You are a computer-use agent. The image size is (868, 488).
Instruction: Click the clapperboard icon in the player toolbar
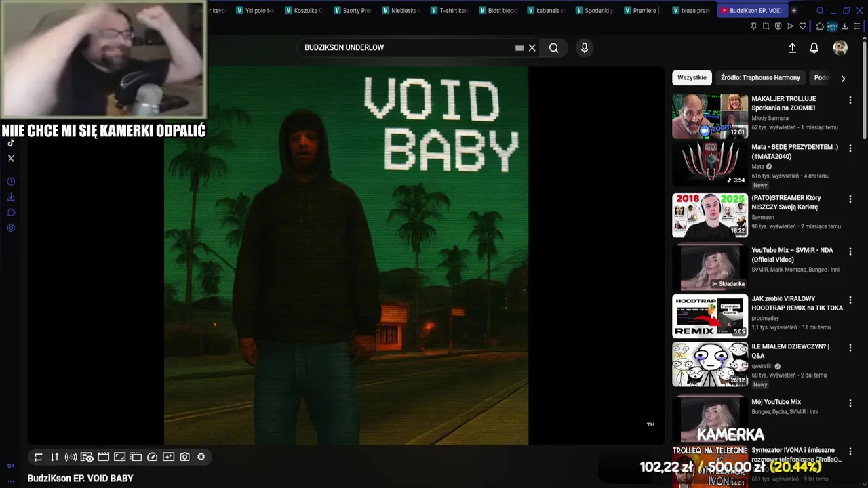pyautogui.click(x=103, y=457)
